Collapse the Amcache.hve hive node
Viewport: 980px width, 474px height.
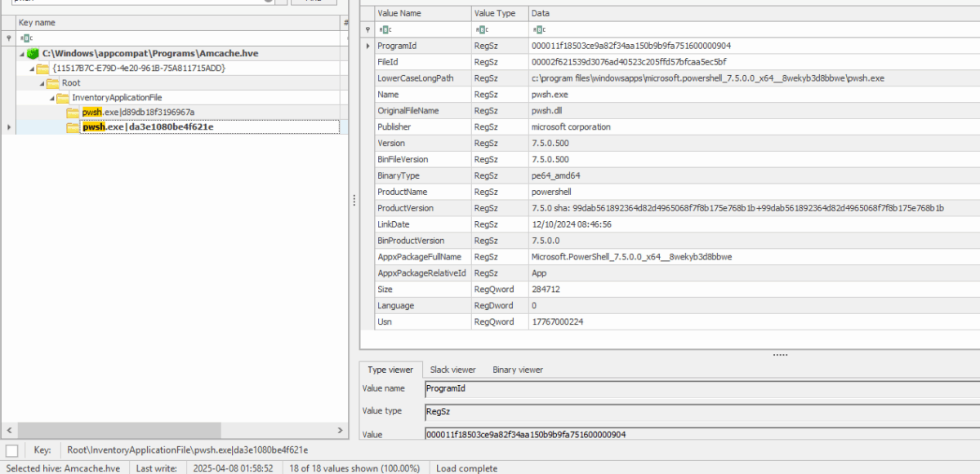(x=21, y=53)
